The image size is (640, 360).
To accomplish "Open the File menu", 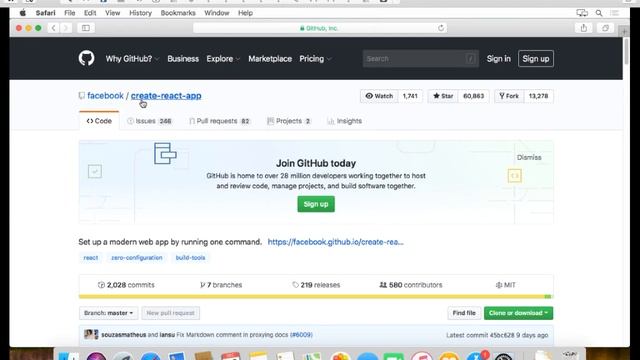I will (x=69, y=13).
